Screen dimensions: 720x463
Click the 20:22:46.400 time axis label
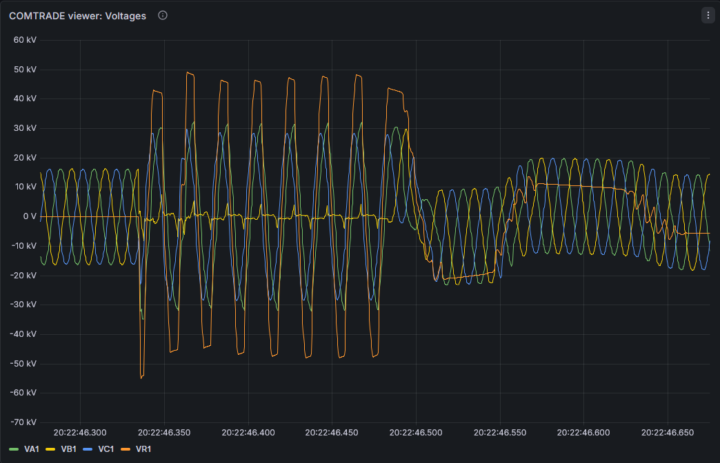coord(248,432)
